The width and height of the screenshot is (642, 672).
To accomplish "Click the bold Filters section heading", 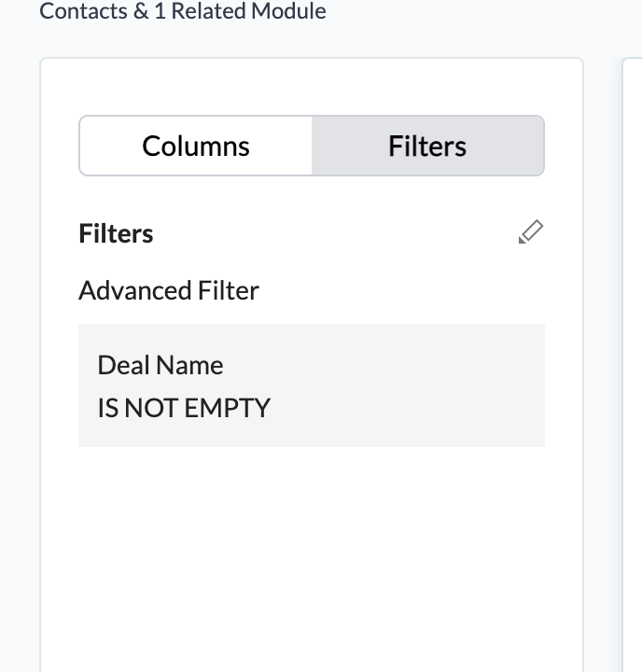I will point(116,233).
